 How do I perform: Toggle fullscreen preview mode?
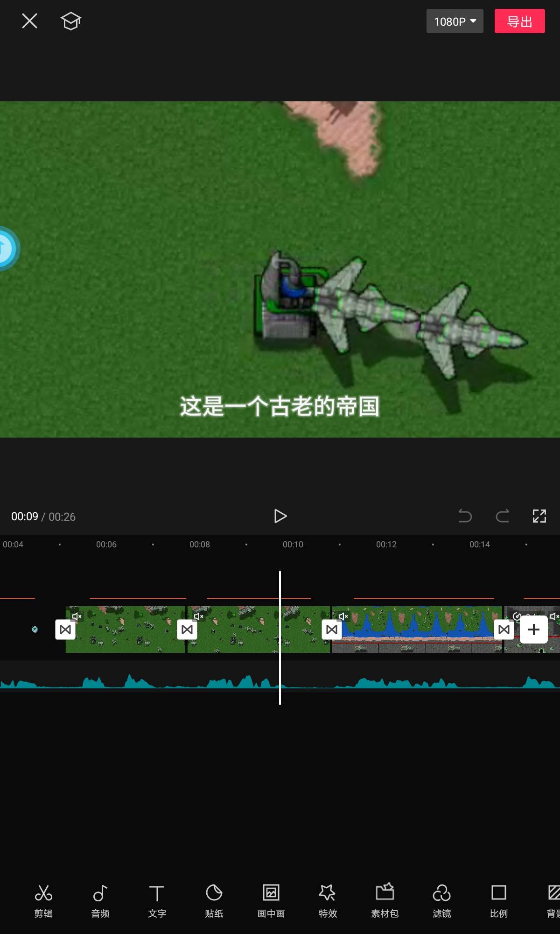539,516
